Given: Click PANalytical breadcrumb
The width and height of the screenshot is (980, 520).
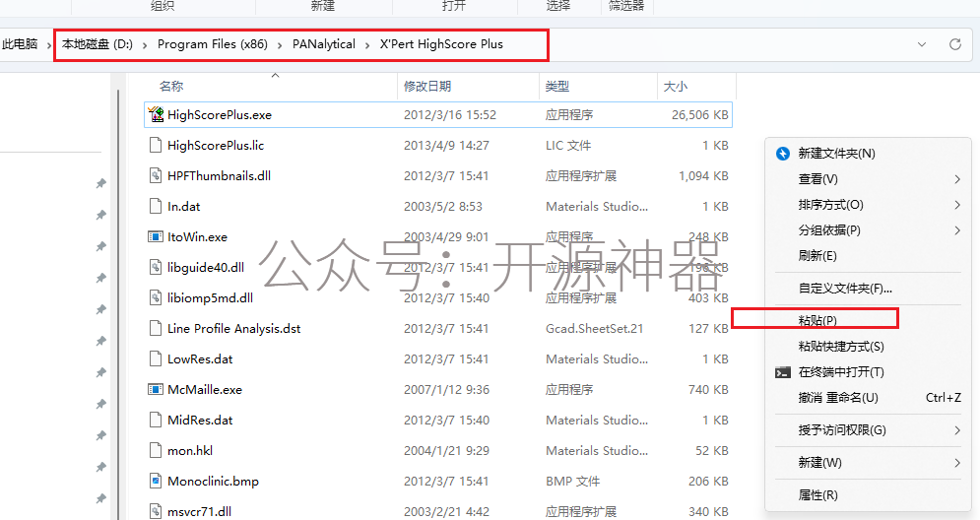Looking at the screenshot, I should pyautogui.click(x=324, y=44).
